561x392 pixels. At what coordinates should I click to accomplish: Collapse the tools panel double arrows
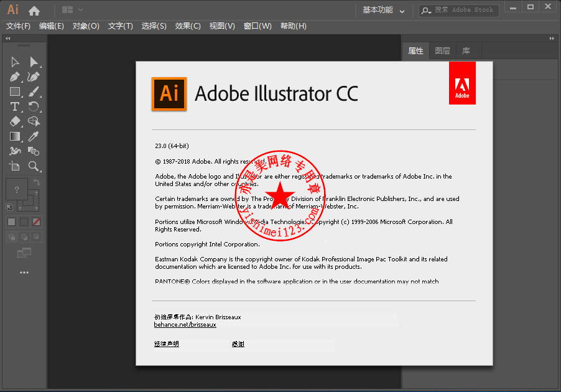pyautogui.click(x=8, y=39)
